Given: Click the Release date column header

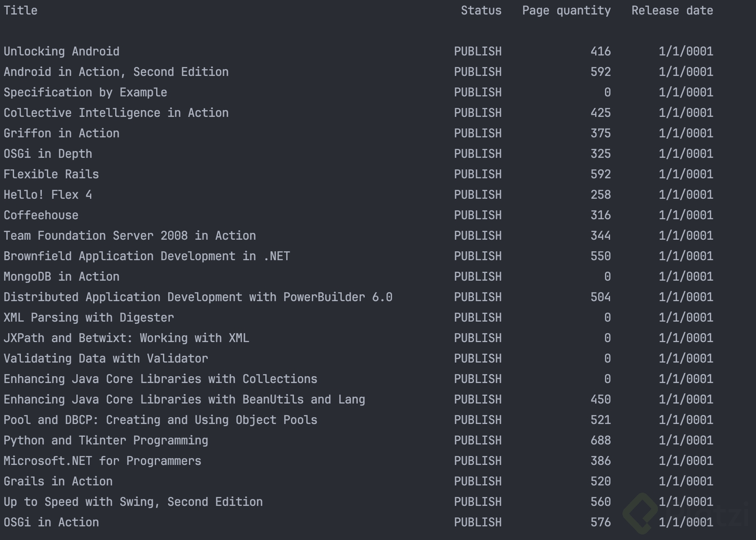Looking at the screenshot, I should tap(672, 11).
